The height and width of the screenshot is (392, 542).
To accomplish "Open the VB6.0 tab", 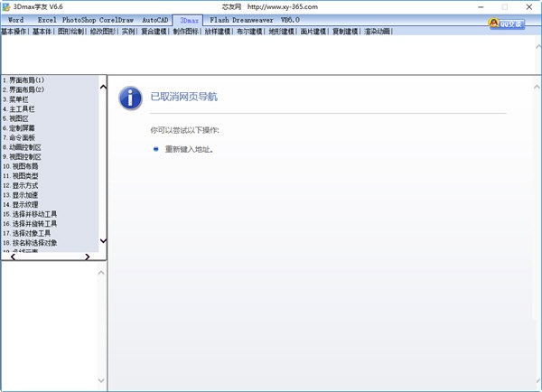I will 290,20.
